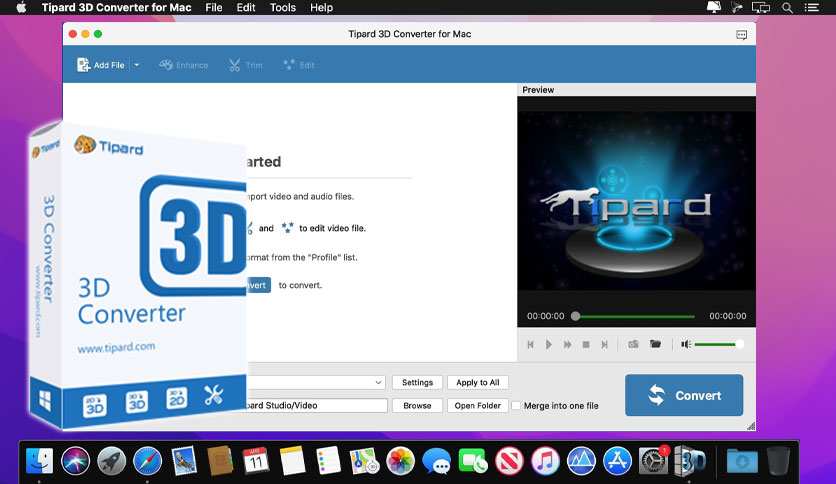Open System Preferences from the Dock

click(653, 461)
